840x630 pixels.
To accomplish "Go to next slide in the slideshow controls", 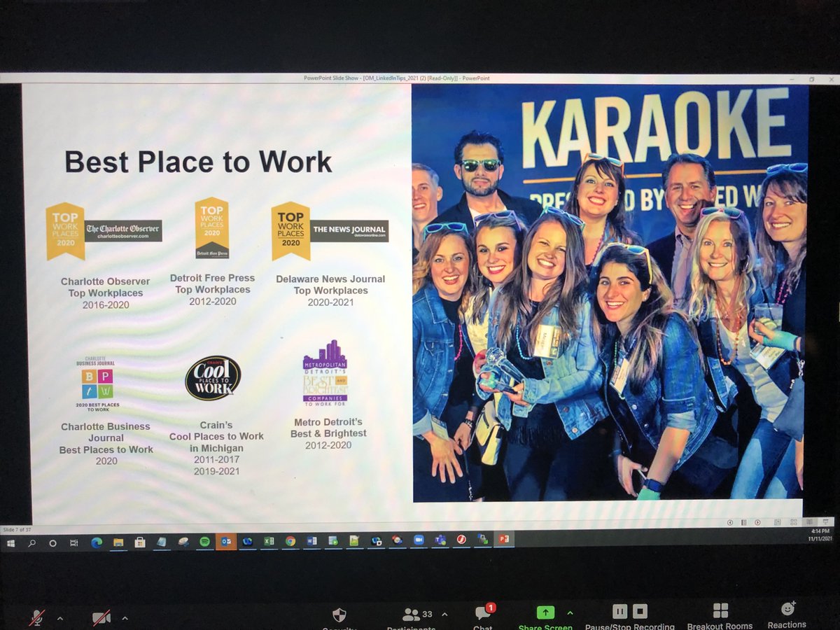I will click(757, 523).
